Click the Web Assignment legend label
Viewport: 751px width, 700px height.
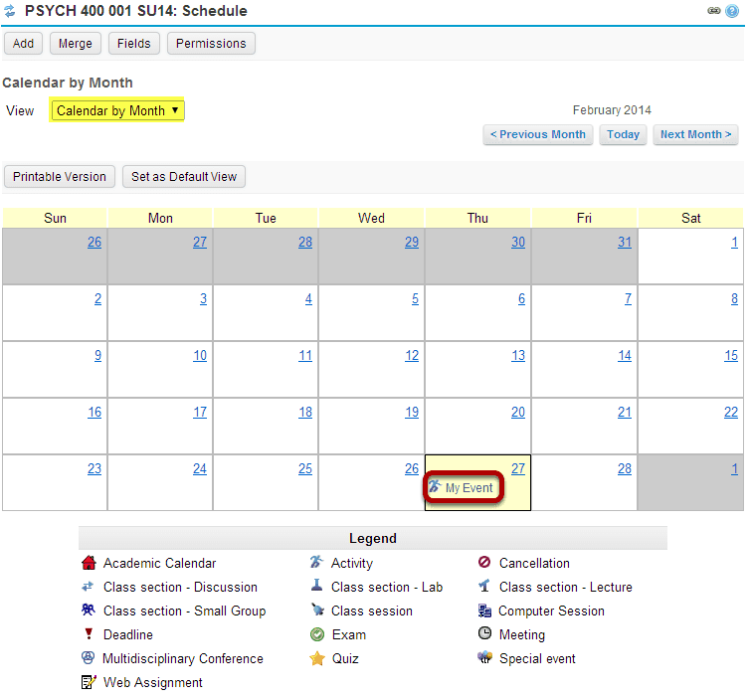point(153,683)
